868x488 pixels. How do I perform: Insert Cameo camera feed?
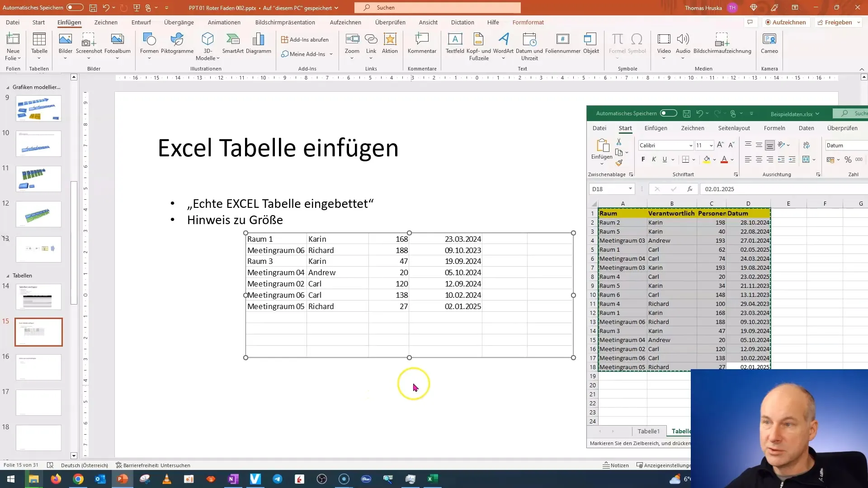(769, 44)
